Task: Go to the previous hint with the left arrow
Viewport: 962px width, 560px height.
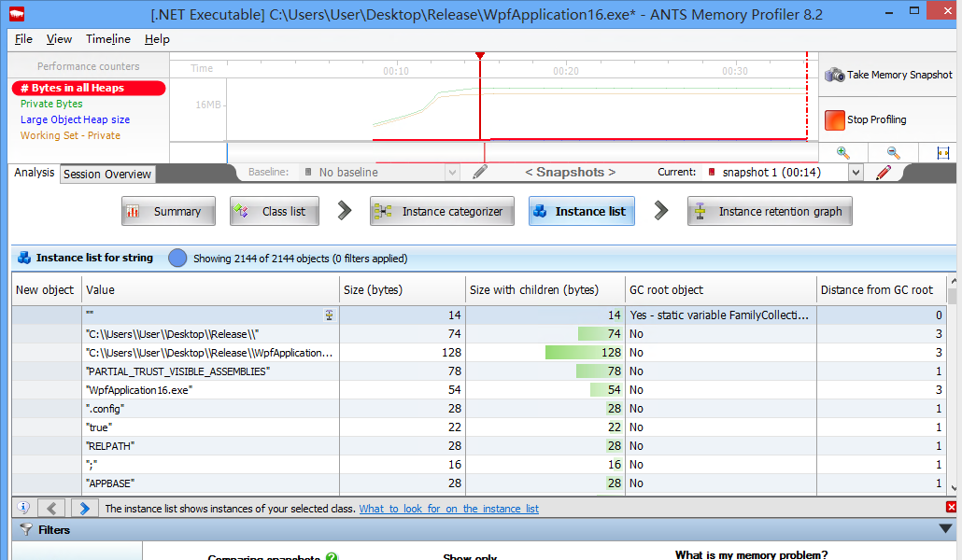Action: (51, 508)
